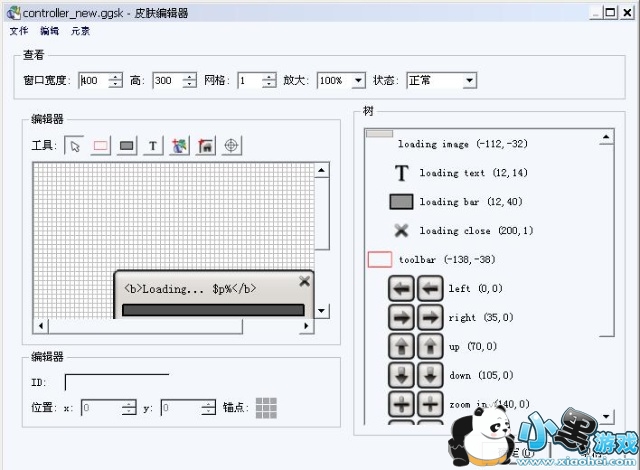640x470 pixels.
Task: Click gray rectangle icon beside loading bar
Action: pyautogui.click(x=401, y=202)
